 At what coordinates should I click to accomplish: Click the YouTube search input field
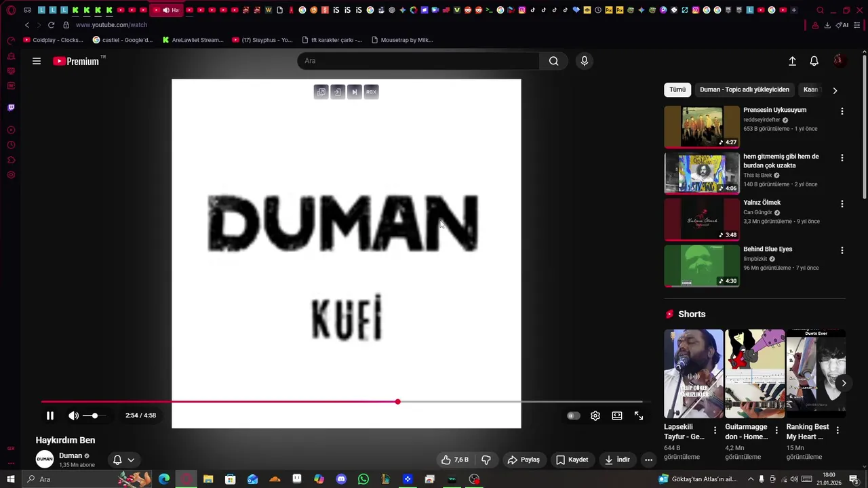tap(418, 61)
